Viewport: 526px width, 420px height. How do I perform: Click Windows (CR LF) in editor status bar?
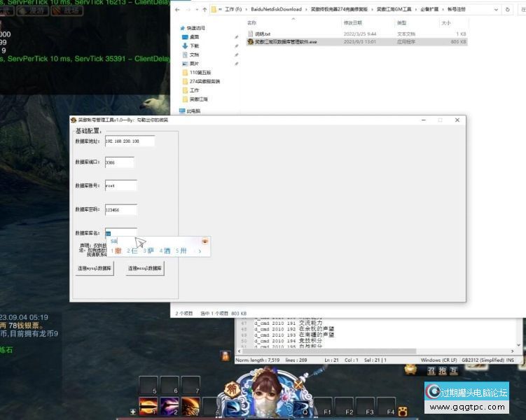[x=438, y=360]
